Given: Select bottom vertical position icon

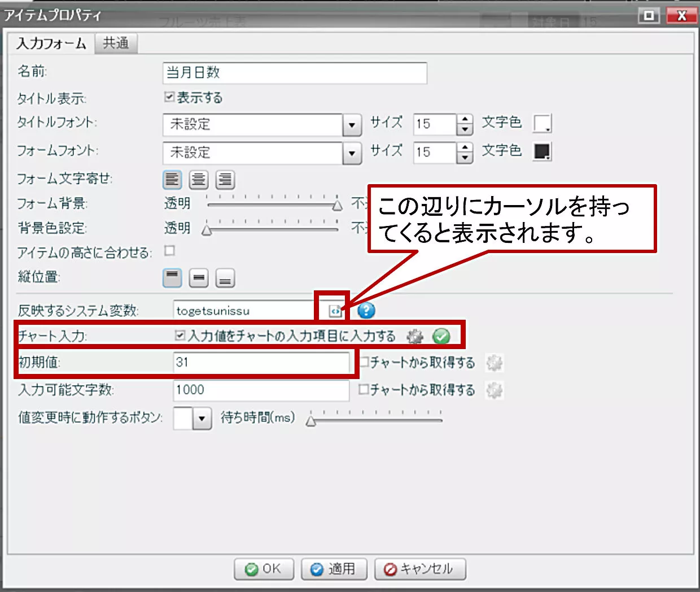Looking at the screenshot, I should tap(225, 278).
